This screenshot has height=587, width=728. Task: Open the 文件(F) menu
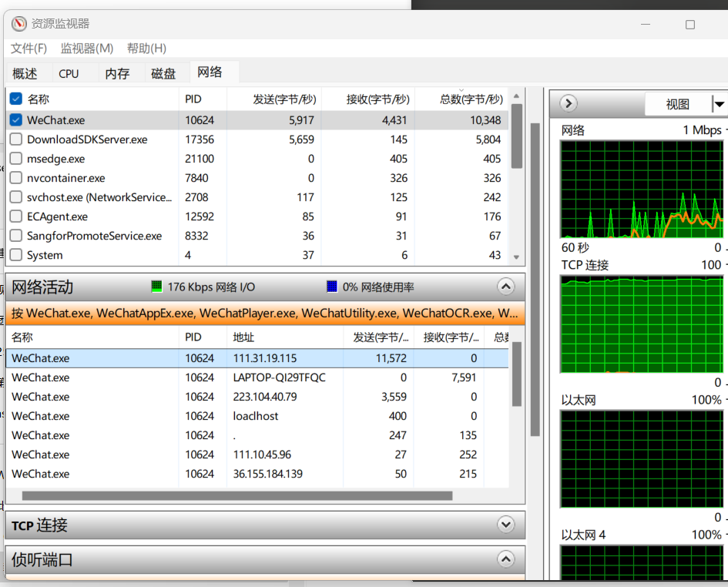[x=29, y=49]
